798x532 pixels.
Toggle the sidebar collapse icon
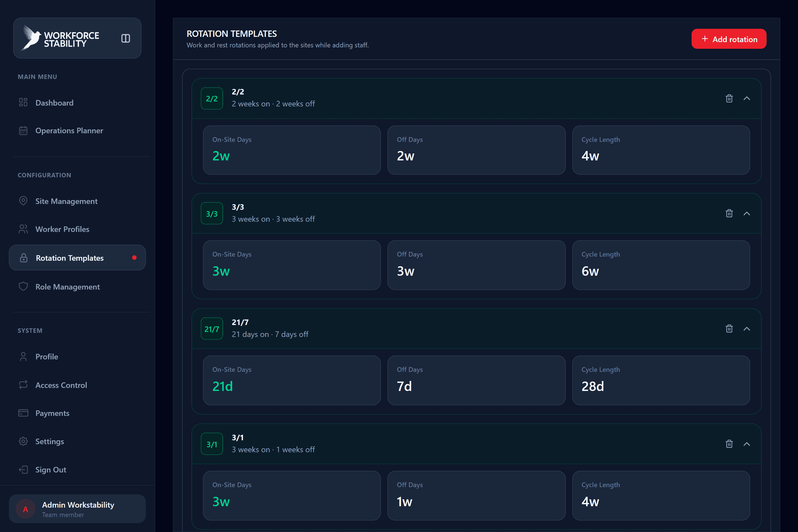(x=126, y=38)
